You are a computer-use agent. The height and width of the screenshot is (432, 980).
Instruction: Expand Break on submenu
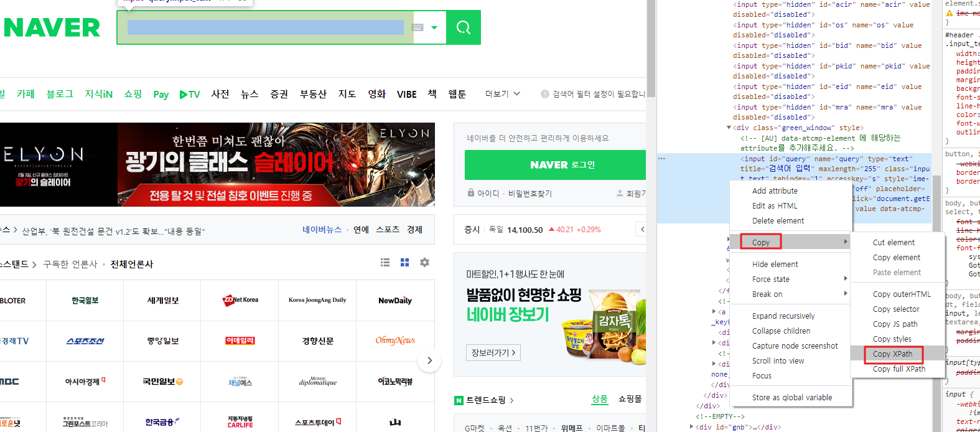click(x=791, y=294)
